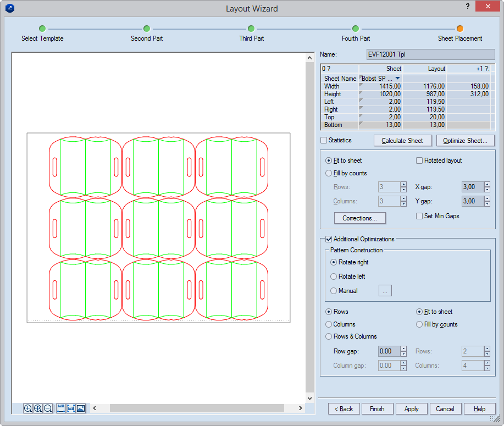Viewport: 504px width, 426px height.
Task: Check the Rotated layout option
Action: click(x=419, y=161)
